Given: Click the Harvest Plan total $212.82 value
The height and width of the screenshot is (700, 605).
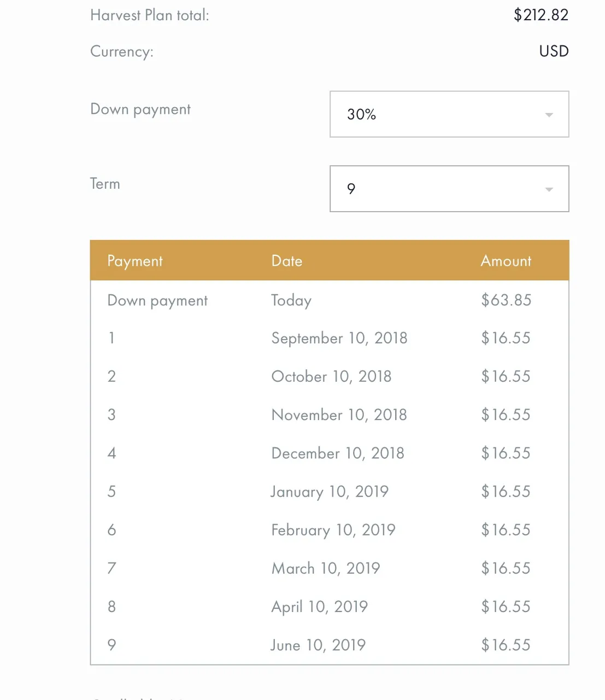Looking at the screenshot, I should (x=541, y=15).
